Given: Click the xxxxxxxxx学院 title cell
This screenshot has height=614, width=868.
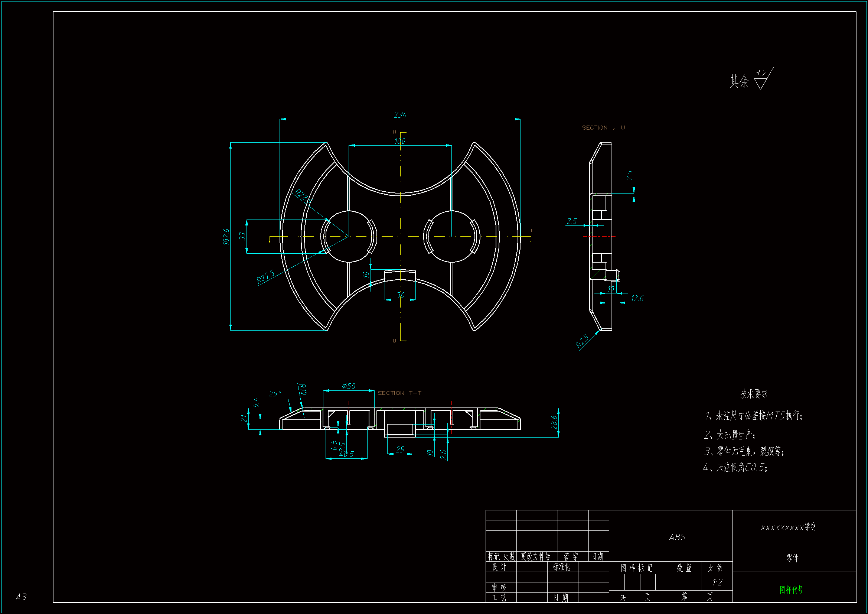Looking at the screenshot, I should click(788, 527).
